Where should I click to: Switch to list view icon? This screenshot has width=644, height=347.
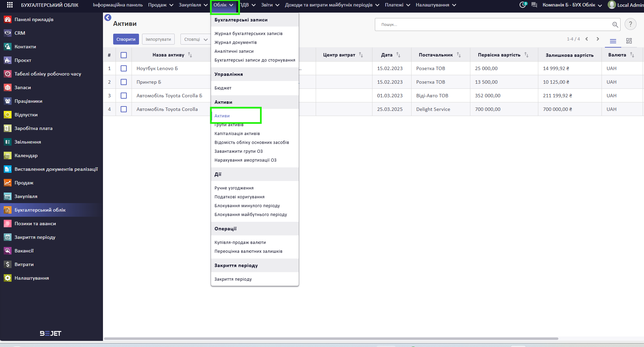point(613,41)
